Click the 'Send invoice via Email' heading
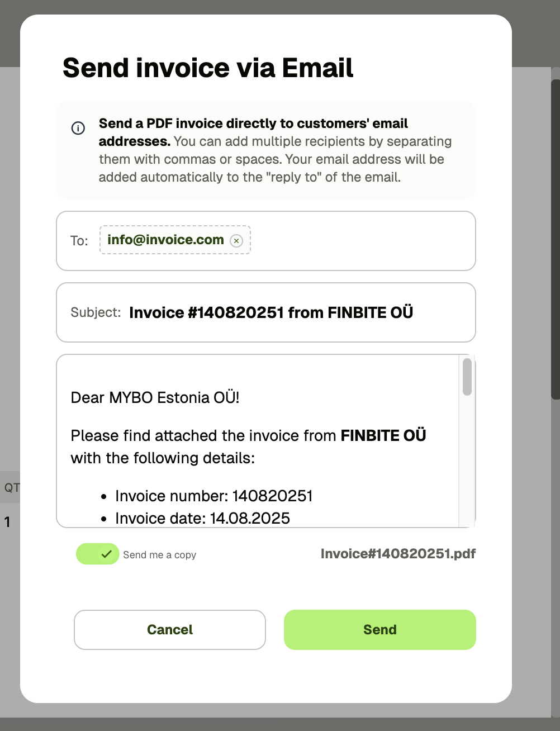This screenshot has height=731, width=560. (x=208, y=68)
